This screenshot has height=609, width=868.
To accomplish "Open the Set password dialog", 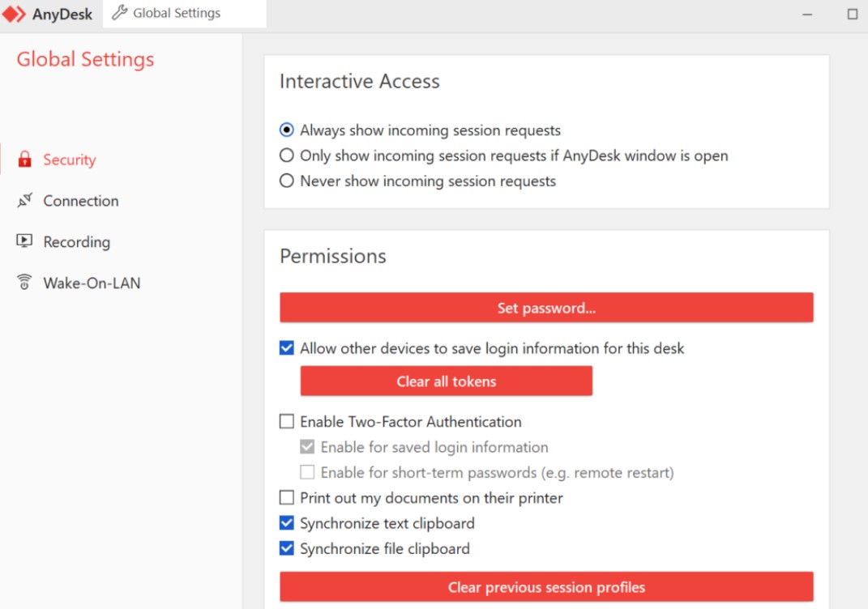I will 546,308.
